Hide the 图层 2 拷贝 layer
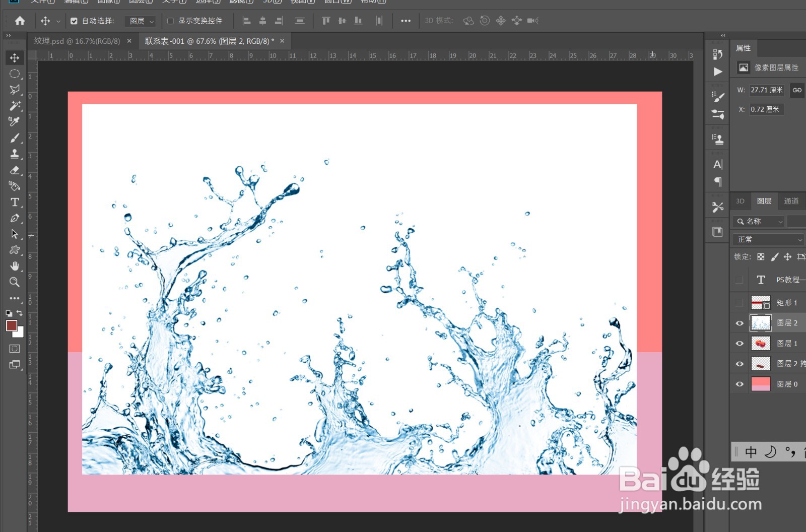Image resolution: width=806 pixels, height=532 pixels. pos(739,364)
